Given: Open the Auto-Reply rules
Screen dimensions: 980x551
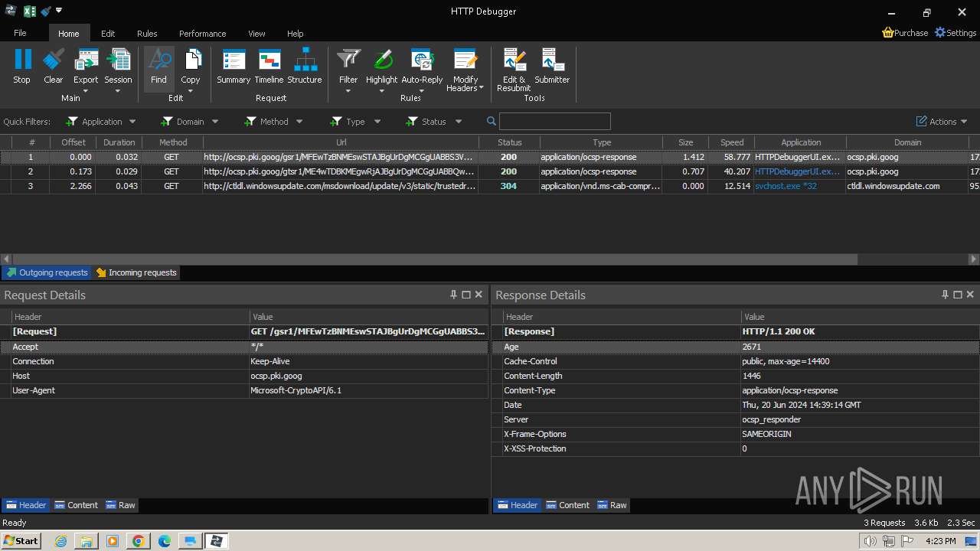Looking at the screenshot, I should pos(422,65).
